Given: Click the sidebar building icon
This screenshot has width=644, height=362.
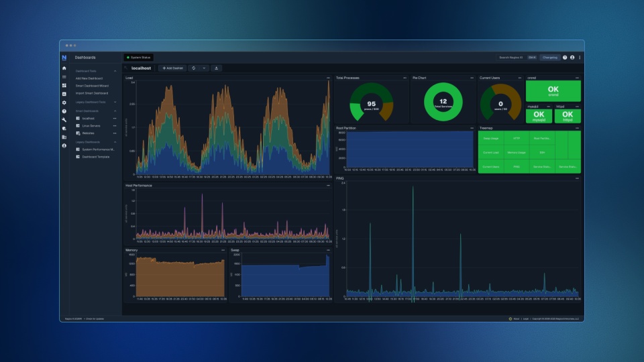Looking at the screenshot, I should click(64, 137).
